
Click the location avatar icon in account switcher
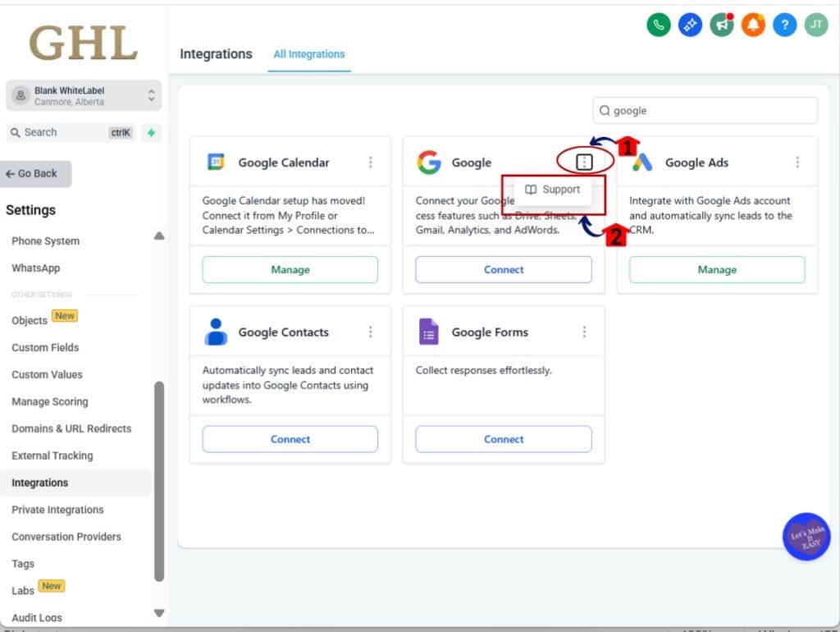click(21, 95)
